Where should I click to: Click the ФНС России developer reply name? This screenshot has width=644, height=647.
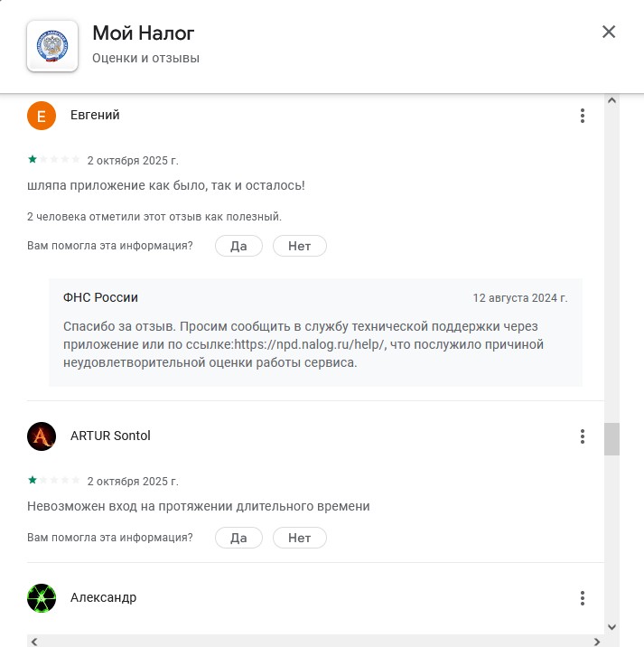[x=100, y=297]
